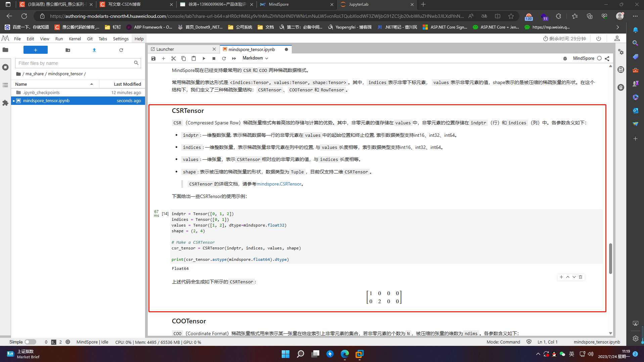
Task: Cut selected cells with scissors icon
Action: [174, 58]
